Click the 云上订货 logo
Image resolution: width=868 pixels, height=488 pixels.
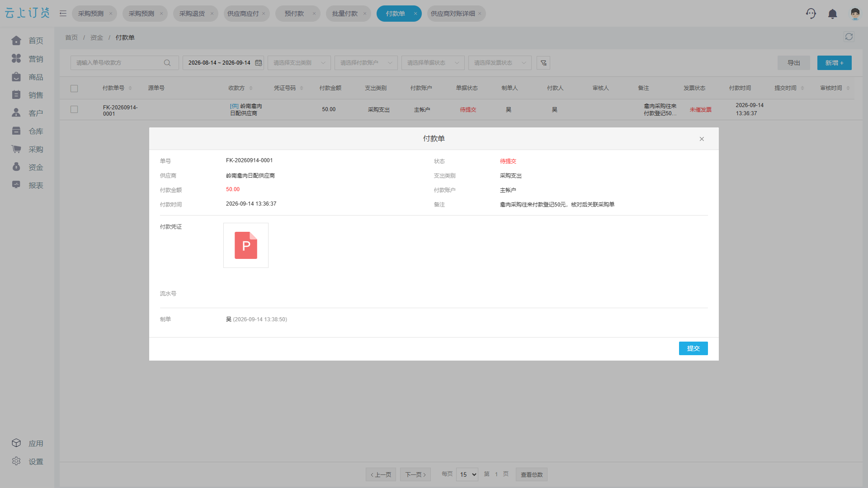tap(27, 13)
